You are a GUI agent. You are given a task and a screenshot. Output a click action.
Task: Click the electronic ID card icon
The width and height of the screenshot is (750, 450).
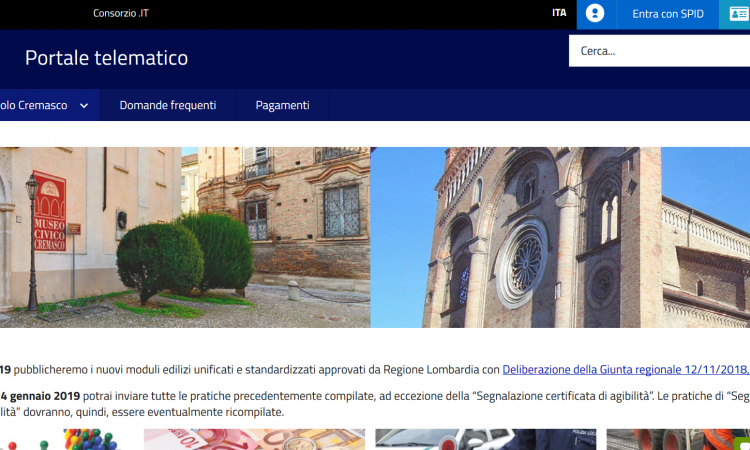click(738, 14)
